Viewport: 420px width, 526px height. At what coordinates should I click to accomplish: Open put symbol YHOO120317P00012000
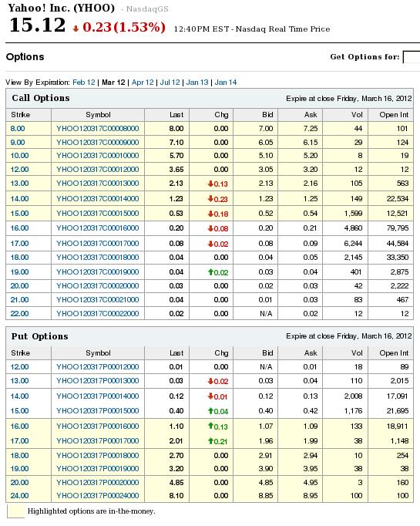pyautogui.click(x=98, y=367)
